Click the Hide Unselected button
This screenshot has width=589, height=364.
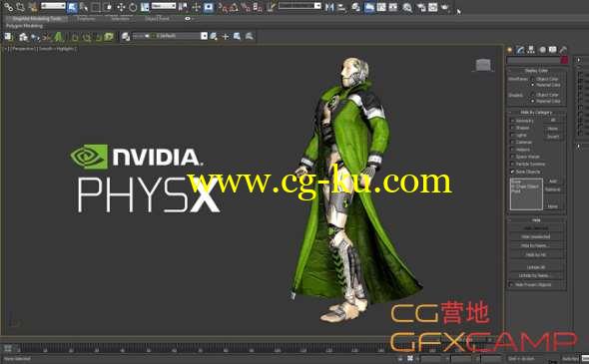tap(536, 236)
